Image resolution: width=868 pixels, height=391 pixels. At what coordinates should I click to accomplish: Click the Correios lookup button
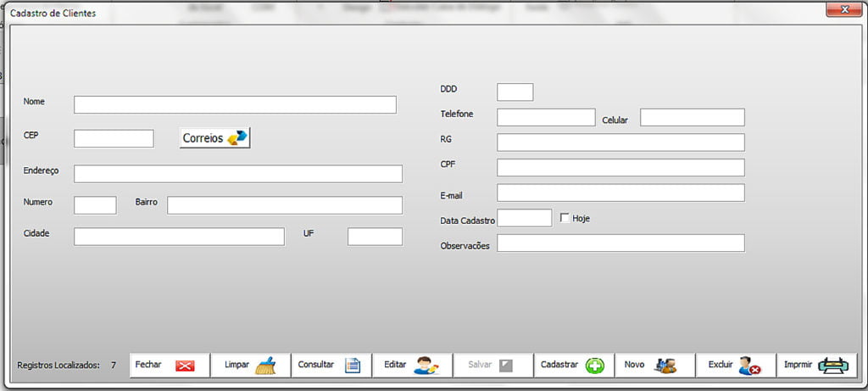point(214,138)
